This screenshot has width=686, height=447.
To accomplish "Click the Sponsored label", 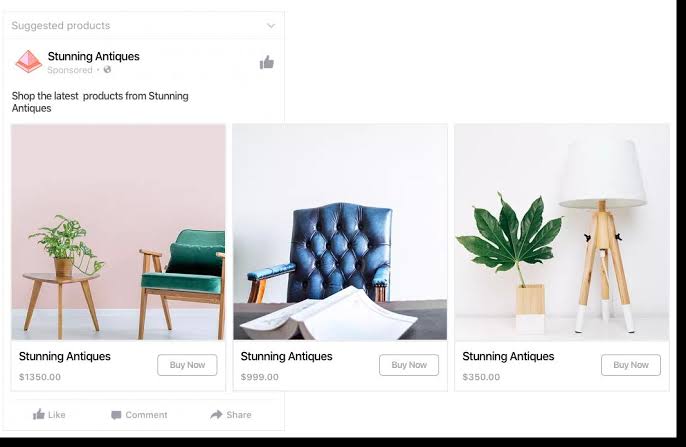I will (x=70, y=70).
